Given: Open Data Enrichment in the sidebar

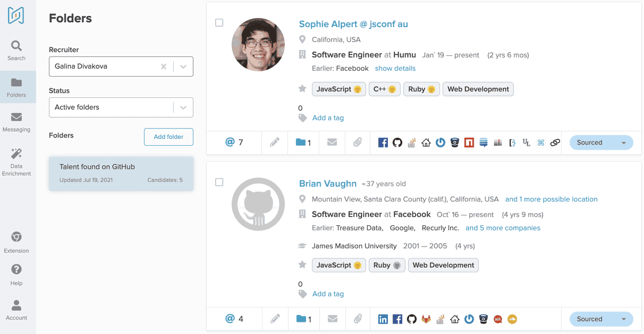Looking at the screenshot, I should coord(17,162).
